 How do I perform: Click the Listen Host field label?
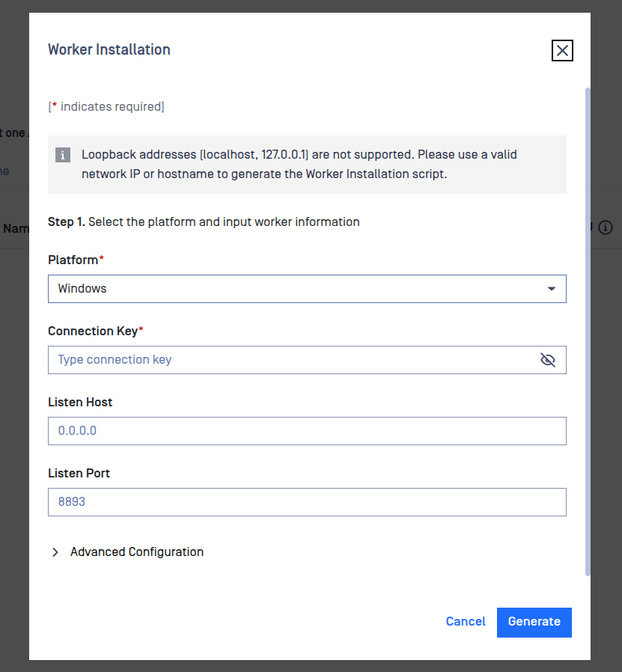pyautogui.click(x=80, y=402)
